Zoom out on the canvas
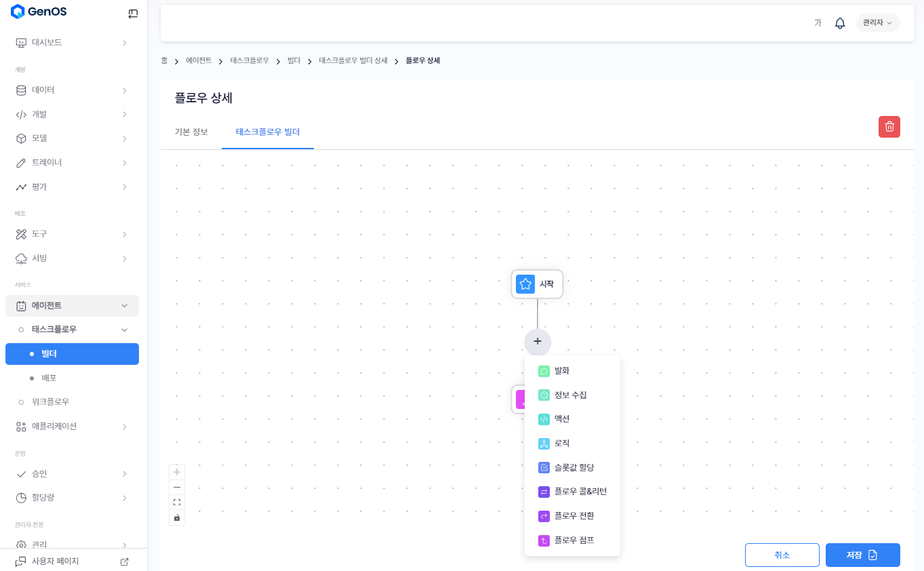924x571 pixels. point(177,487)
